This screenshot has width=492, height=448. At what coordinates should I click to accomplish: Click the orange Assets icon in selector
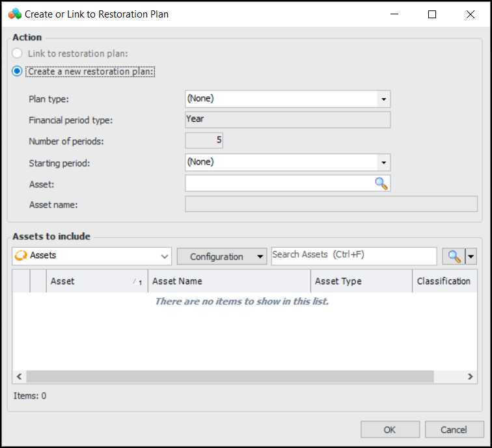(x=21, y=256)
